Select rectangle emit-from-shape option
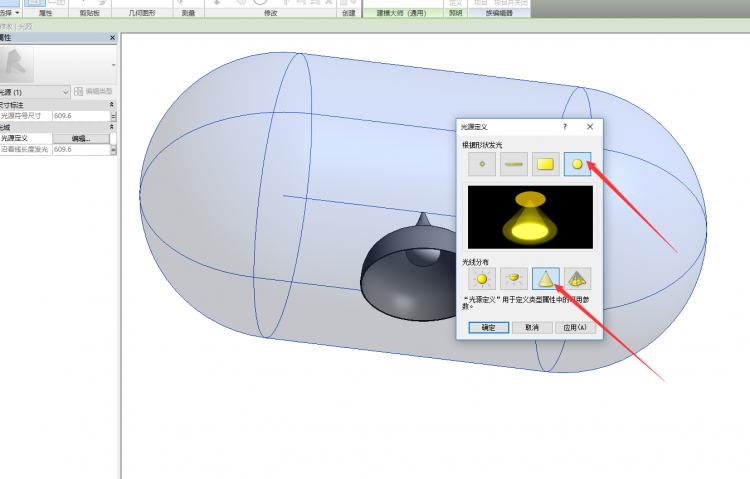The width and height of the screenshot is (750, 479). [x=545, y=164]
